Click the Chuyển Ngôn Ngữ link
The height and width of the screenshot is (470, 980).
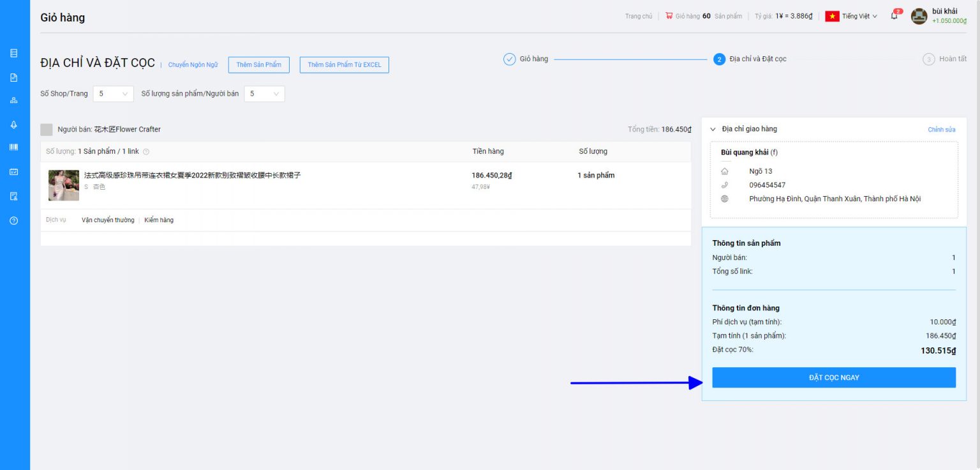point(193,65)
